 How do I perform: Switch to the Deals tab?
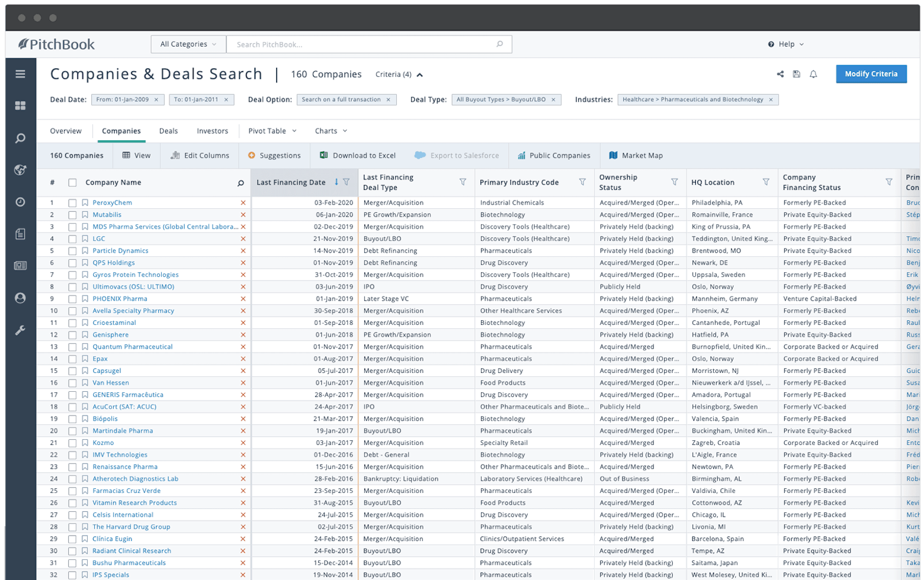169,131
